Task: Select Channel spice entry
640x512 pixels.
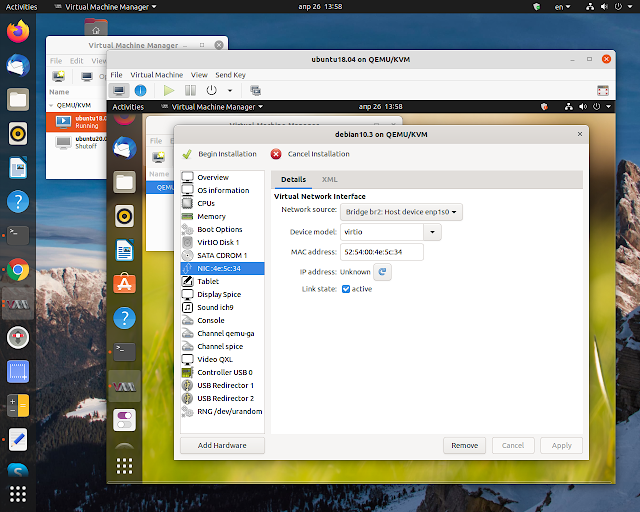Action: click(222, 346)
